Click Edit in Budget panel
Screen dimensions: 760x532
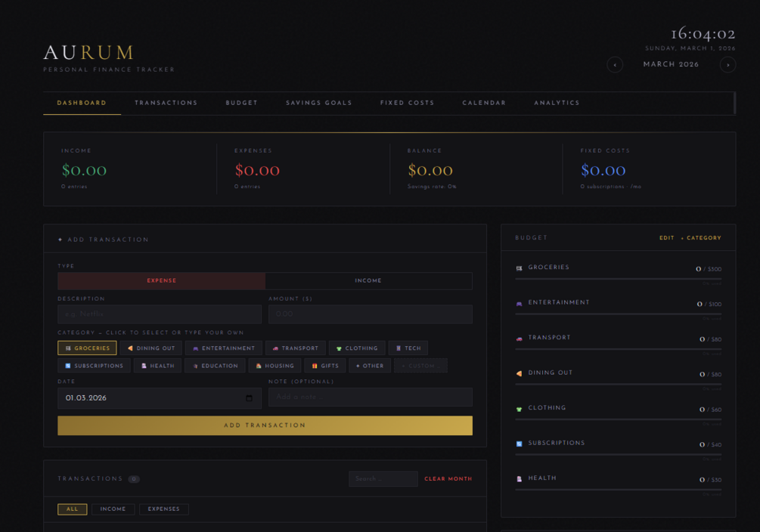tap(666, 238)
